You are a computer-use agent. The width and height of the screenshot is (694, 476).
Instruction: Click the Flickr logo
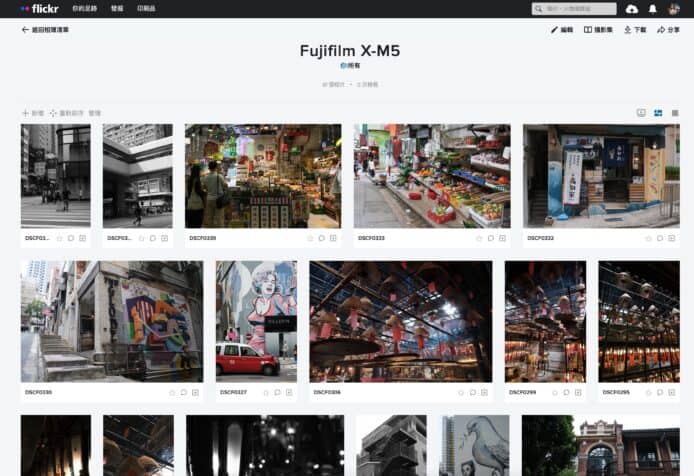point(39,8)
